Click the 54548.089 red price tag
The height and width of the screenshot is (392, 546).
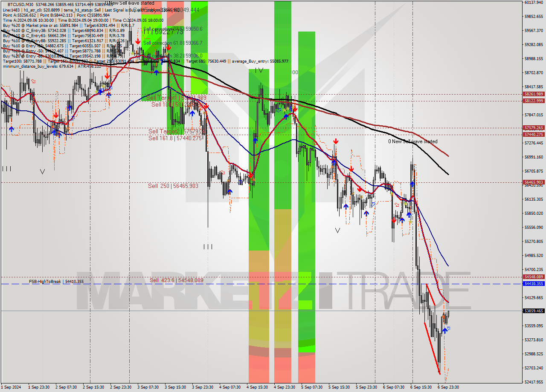click(x=534, y=277)
